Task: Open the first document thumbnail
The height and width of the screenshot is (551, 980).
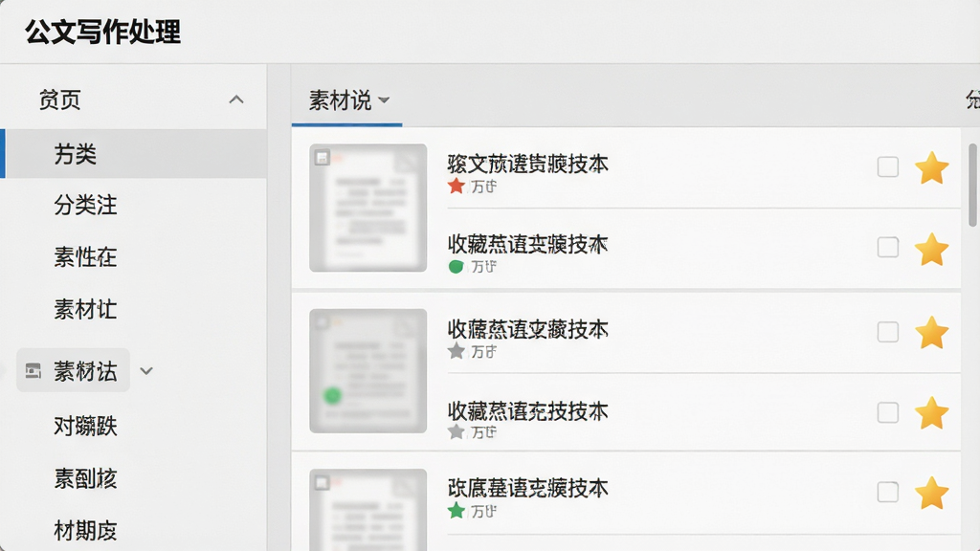Action: pos(368,208)
